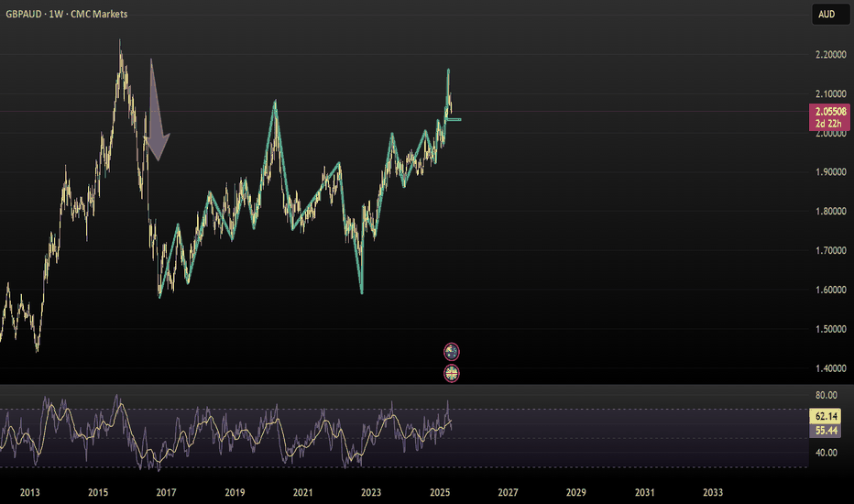Click the GBPAUD 1W CMC Markets title

click(x=67, y=14)
